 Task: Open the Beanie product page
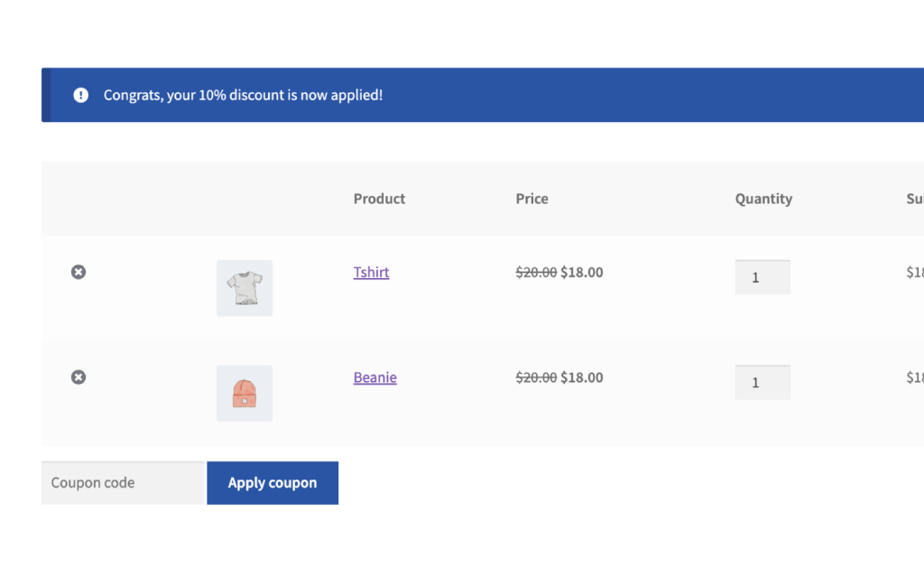[x=374, y=377]
